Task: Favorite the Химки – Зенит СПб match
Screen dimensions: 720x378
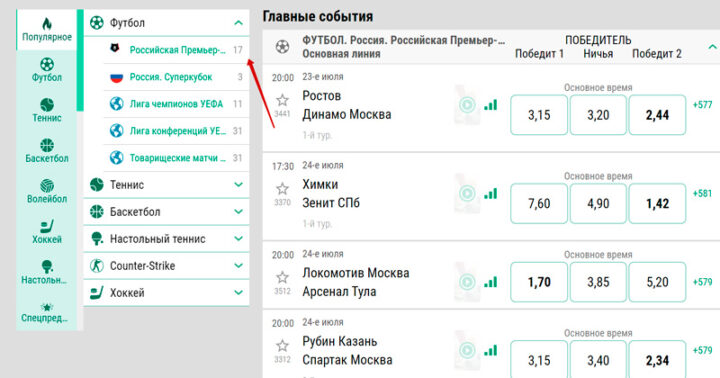Action: point(282,189)
